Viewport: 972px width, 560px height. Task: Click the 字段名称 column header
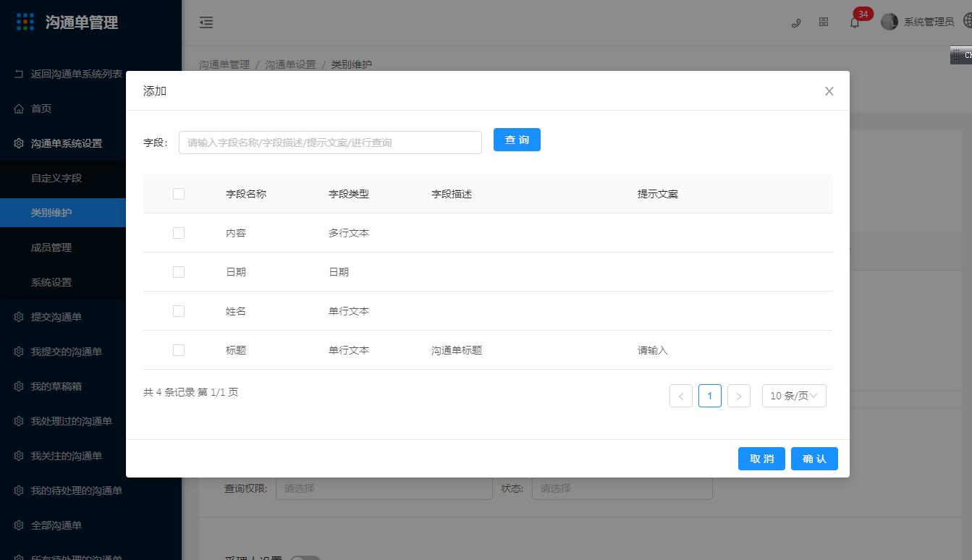click(246, 194)
